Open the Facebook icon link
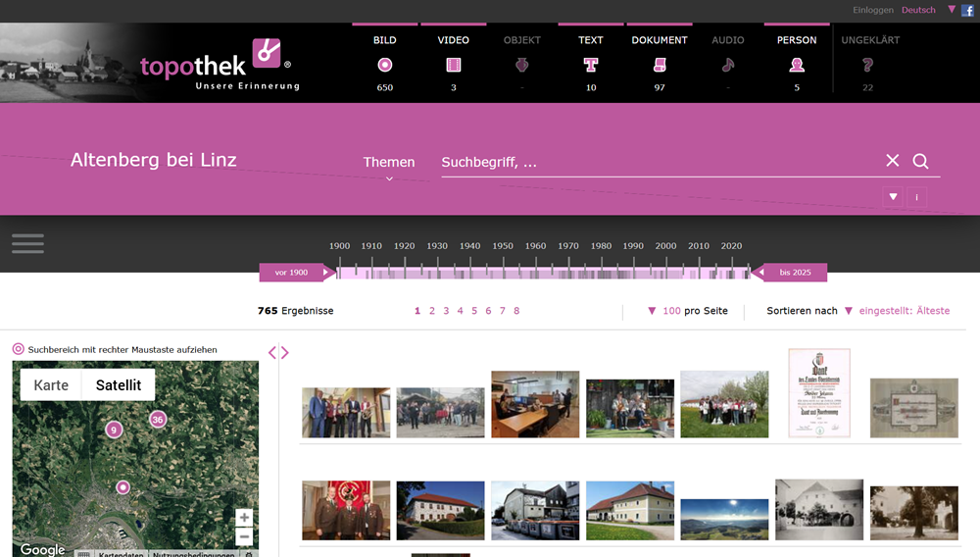980x557 pixels. pyautogui.click(x=968, y=10)
